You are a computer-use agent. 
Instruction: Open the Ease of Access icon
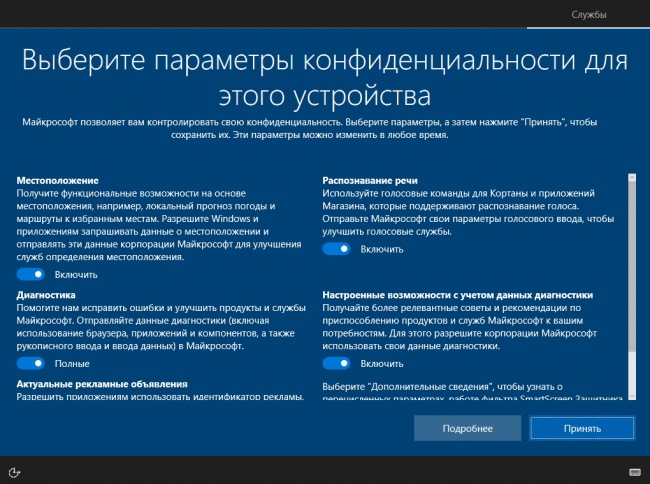click(14, 472)
